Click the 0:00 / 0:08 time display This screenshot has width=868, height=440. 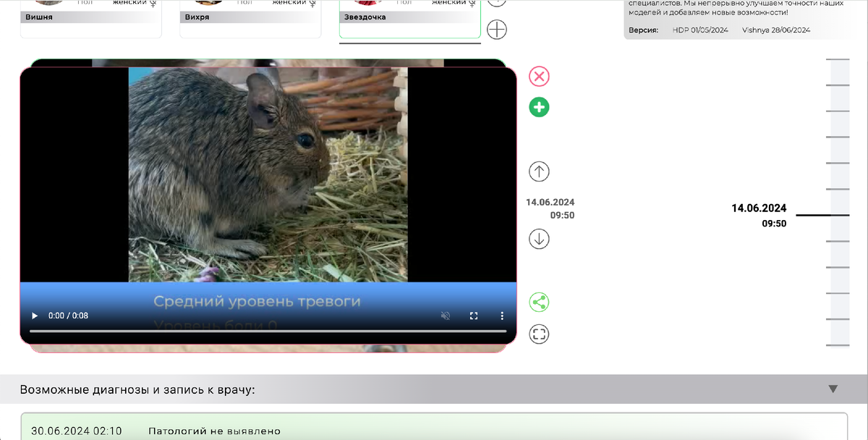[x=68, y=316]
